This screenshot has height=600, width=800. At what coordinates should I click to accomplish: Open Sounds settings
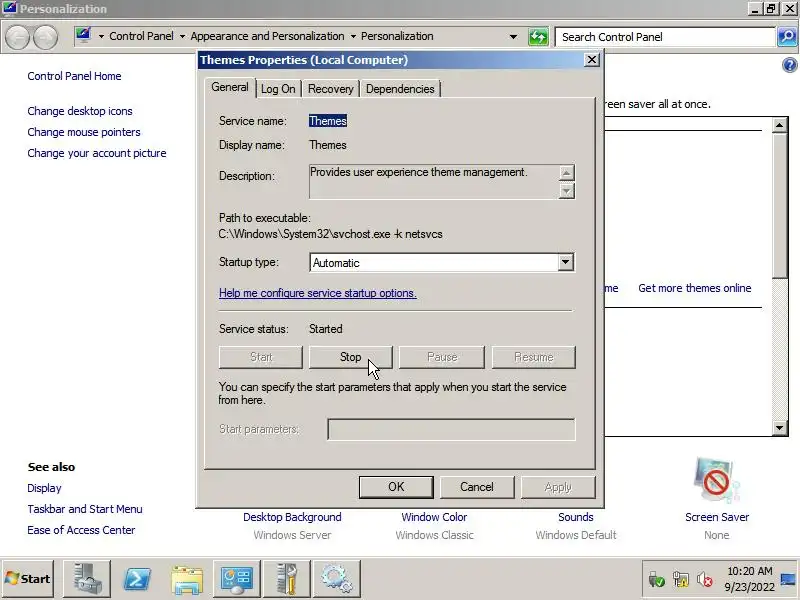576,517
